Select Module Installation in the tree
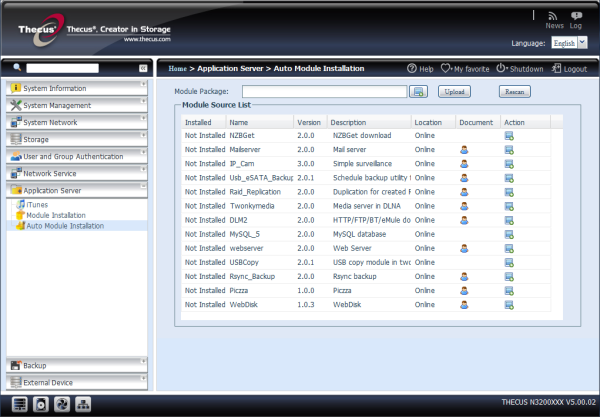Image resolution: width=600 pixels, height=417 pixels. (55, 215)
